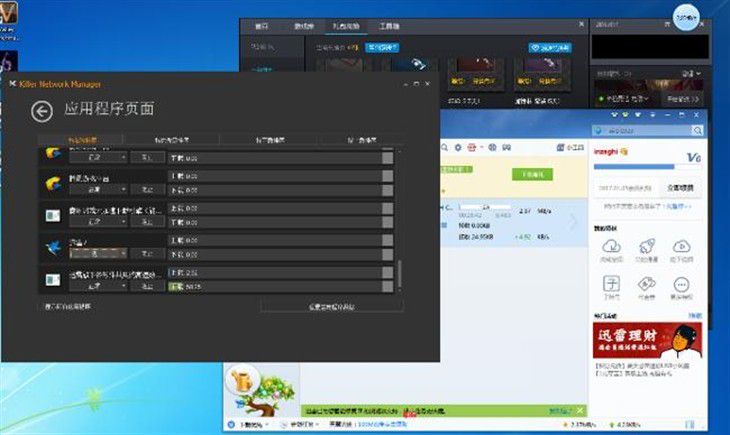Viewport: 730px width, 435px height.
Task: Open the purple music note desktop icon
Action: [8, 62]
